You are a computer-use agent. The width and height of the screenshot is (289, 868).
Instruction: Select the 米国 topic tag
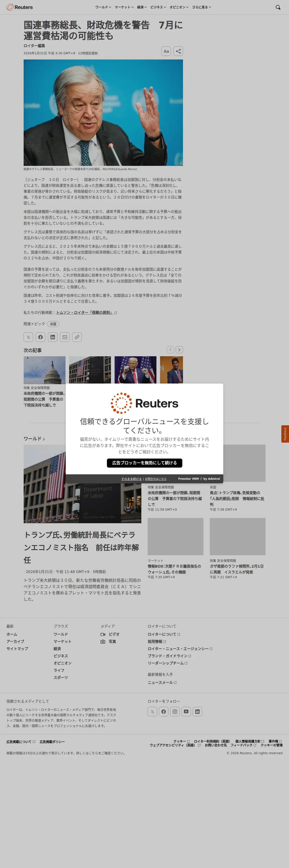(53, 324)
